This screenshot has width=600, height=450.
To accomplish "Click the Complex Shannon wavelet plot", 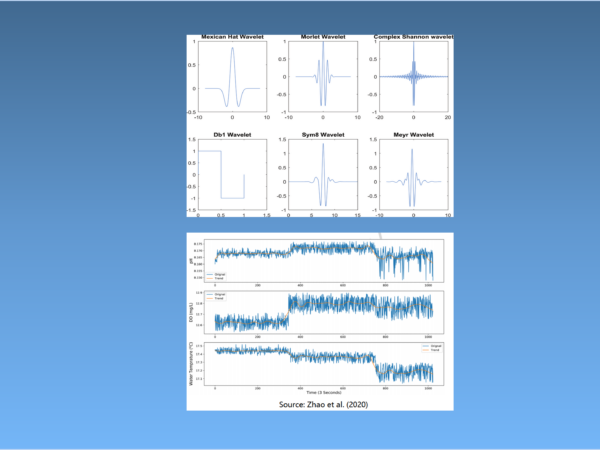I will (414, 79).
